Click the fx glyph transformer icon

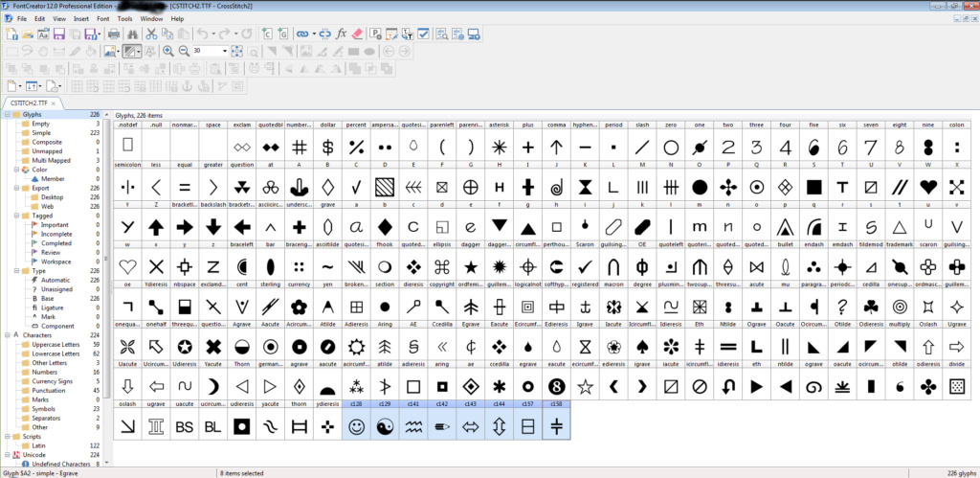(x=342, y=34)
